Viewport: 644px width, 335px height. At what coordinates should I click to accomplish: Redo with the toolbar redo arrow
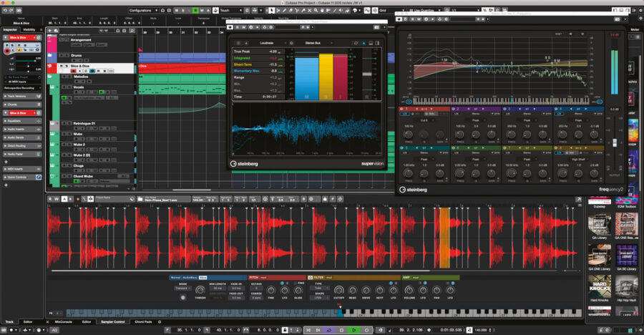pyautogui.click(x=11, y=10)
